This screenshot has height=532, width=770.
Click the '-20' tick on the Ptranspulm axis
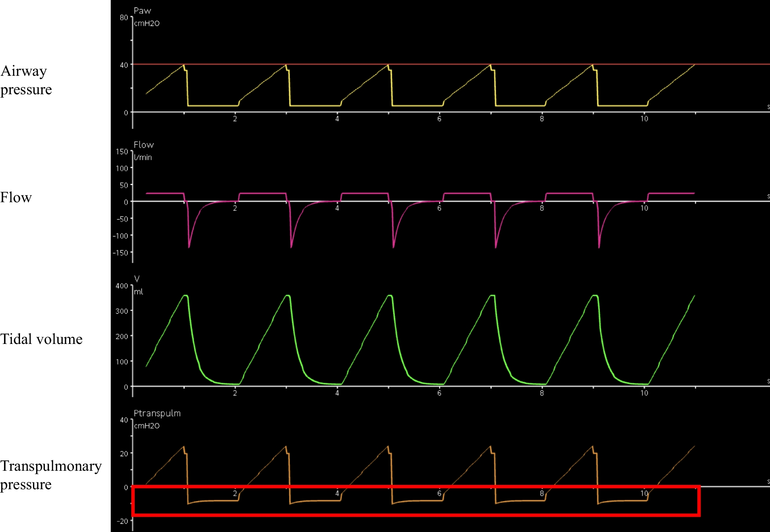tap(122, 521)
